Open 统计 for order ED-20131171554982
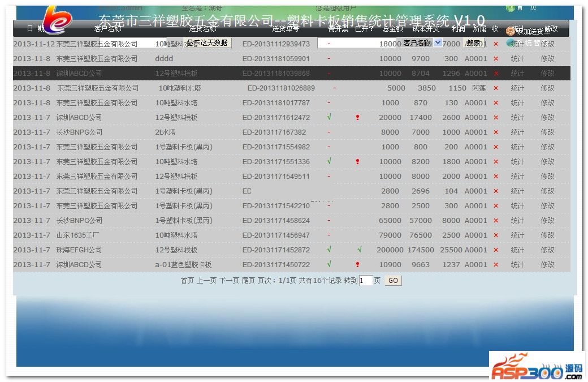 pos(517,147)
